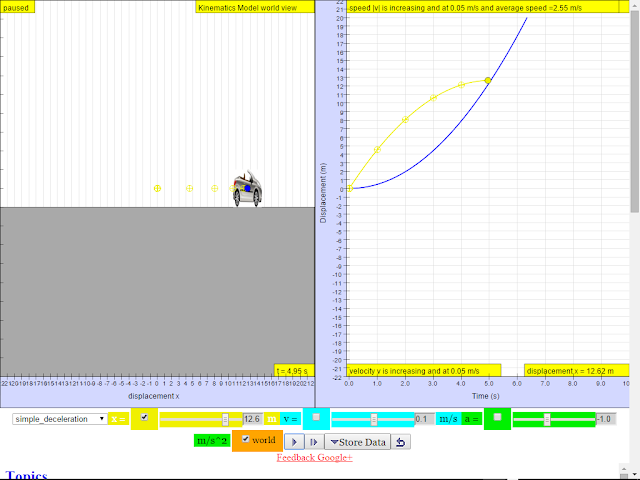Click the 'velocity v is increasing' label
This screenshot has height=480, width=640.
pyautogui.click(x=424, y=371)
